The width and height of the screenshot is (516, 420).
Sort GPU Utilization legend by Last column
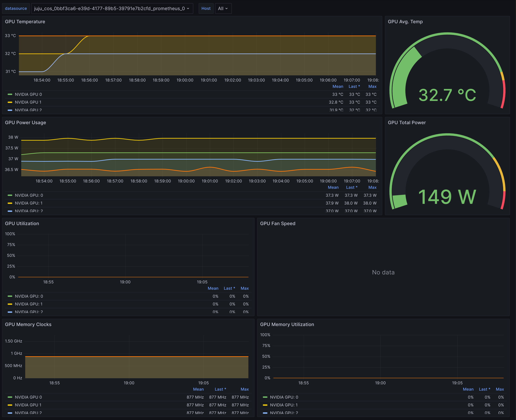229,288
